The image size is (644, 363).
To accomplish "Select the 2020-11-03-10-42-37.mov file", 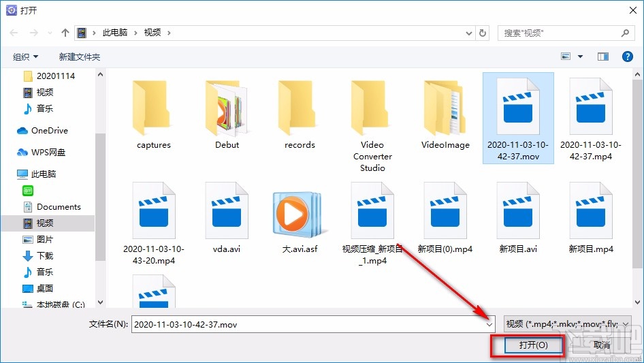I will coord(518,119).
